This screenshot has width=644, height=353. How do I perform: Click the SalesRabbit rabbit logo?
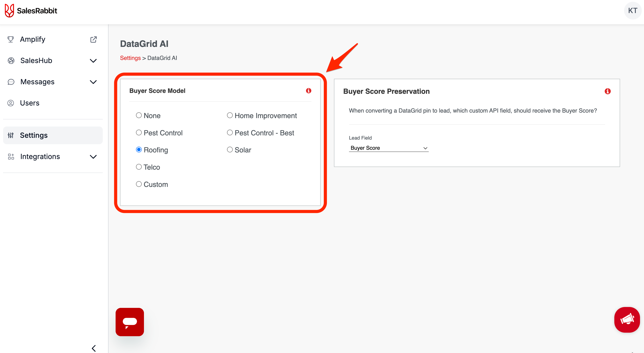pyautogui.click(x=10, y=10)
